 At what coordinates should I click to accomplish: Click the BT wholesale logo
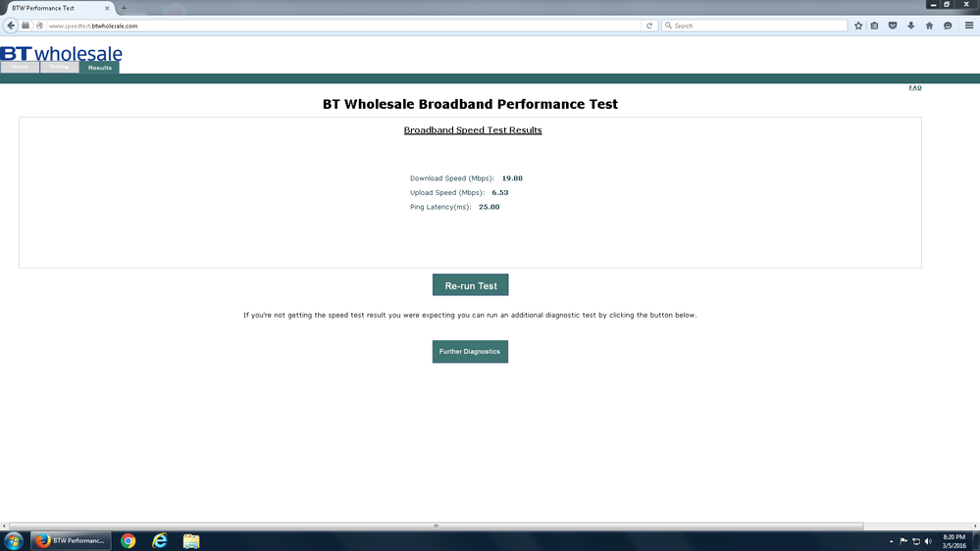[x=61, y=53]
